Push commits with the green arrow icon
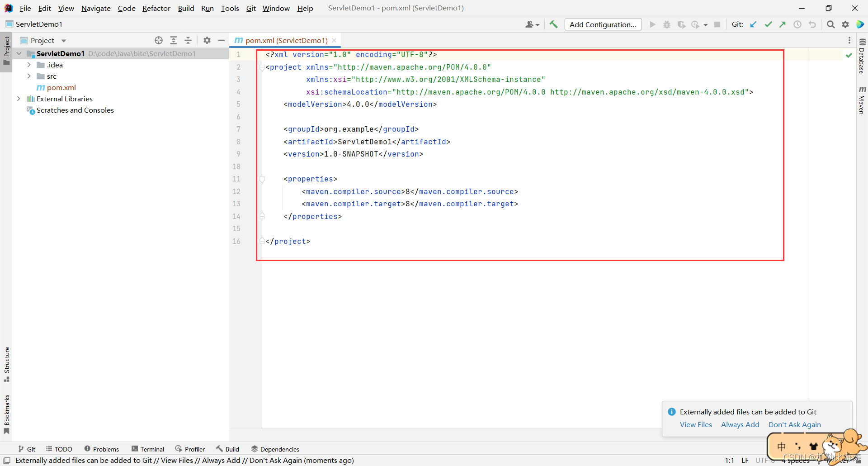Viewport: 868px width, 466px height. tap(783, 24)
